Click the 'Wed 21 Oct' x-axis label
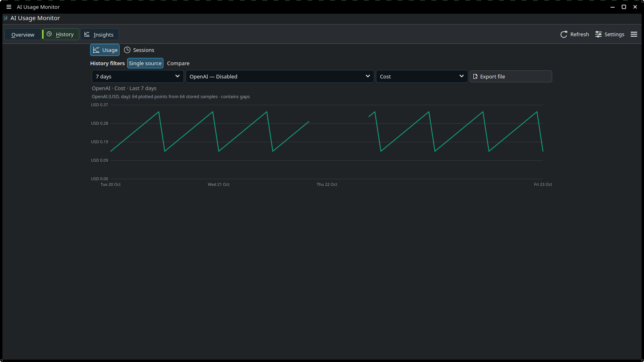The height and width of the screenshot is (362, 644). pos(219,185)
